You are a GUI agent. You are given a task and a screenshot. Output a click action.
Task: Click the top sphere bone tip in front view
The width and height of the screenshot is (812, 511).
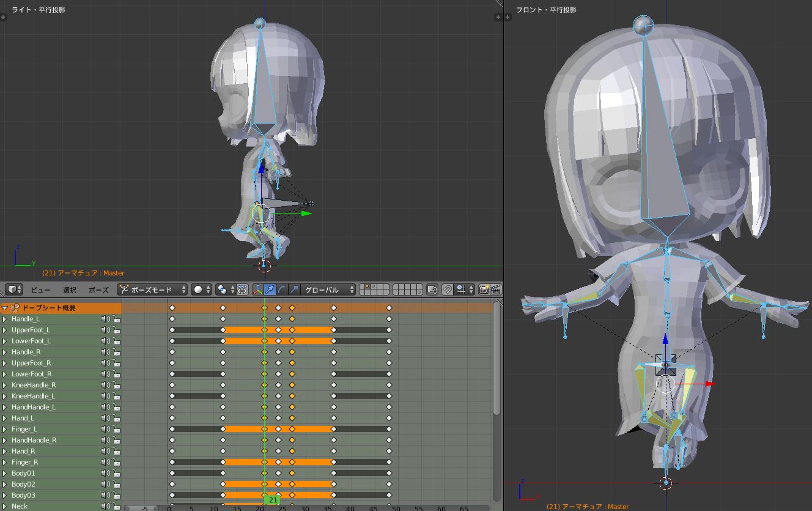(643, 26)
